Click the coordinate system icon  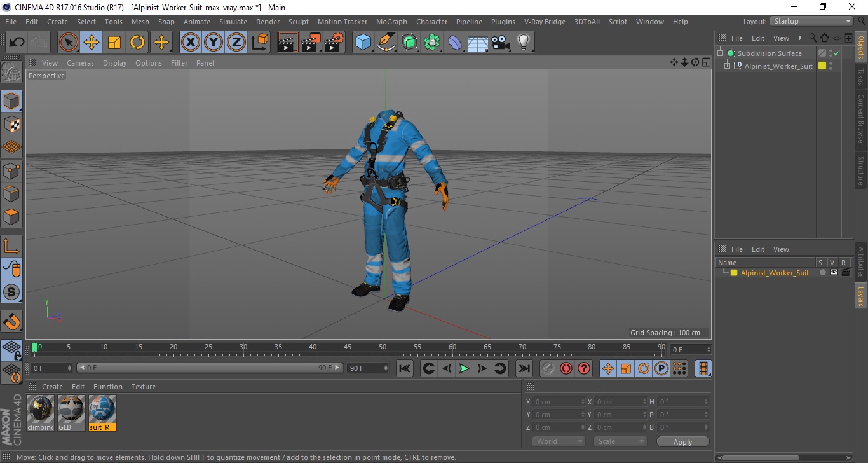[x=259, y=43]
